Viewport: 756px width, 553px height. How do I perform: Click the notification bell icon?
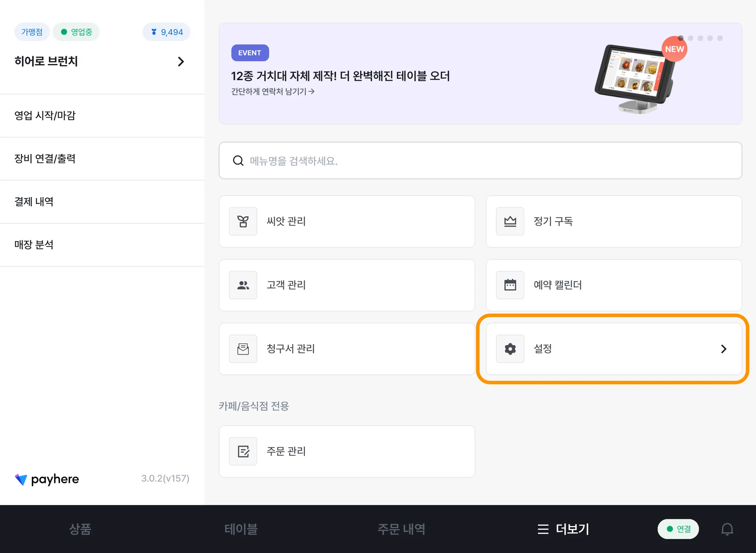pos(727,529)
